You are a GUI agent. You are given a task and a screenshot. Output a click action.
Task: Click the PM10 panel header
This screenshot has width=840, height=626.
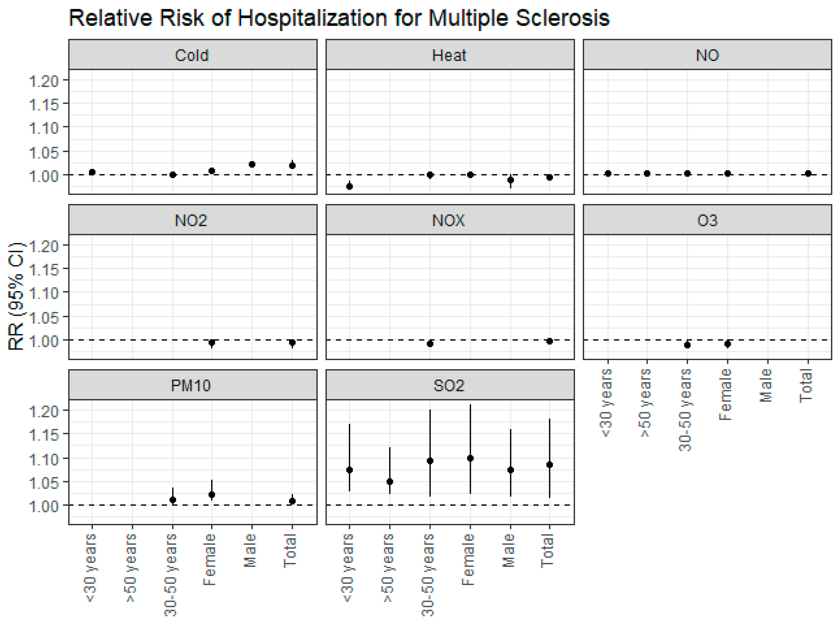(x=192, y=385)
